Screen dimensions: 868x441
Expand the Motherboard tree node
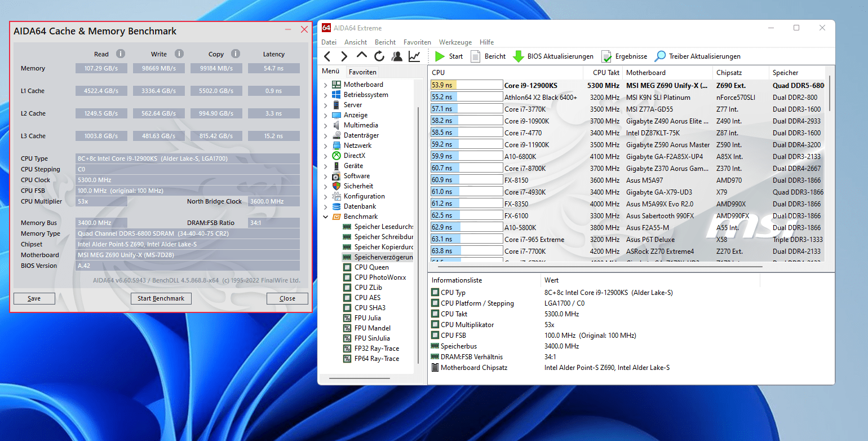(325, 85)
